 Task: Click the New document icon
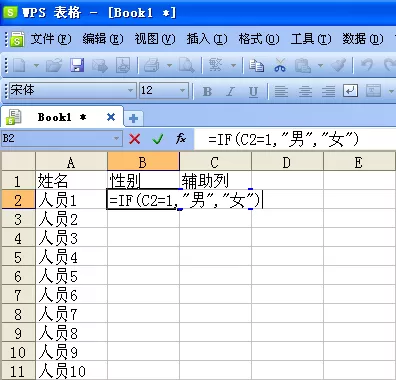coord(19,65)
